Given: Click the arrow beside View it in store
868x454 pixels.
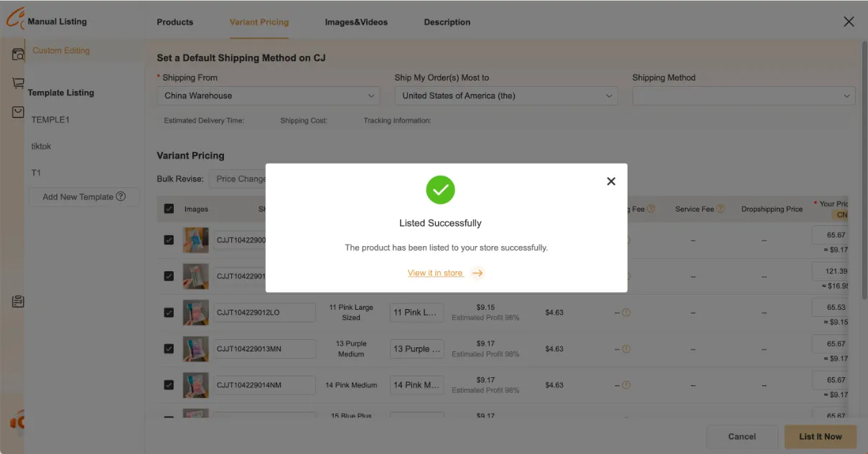Looking at the screenshot, I should 477,273.
